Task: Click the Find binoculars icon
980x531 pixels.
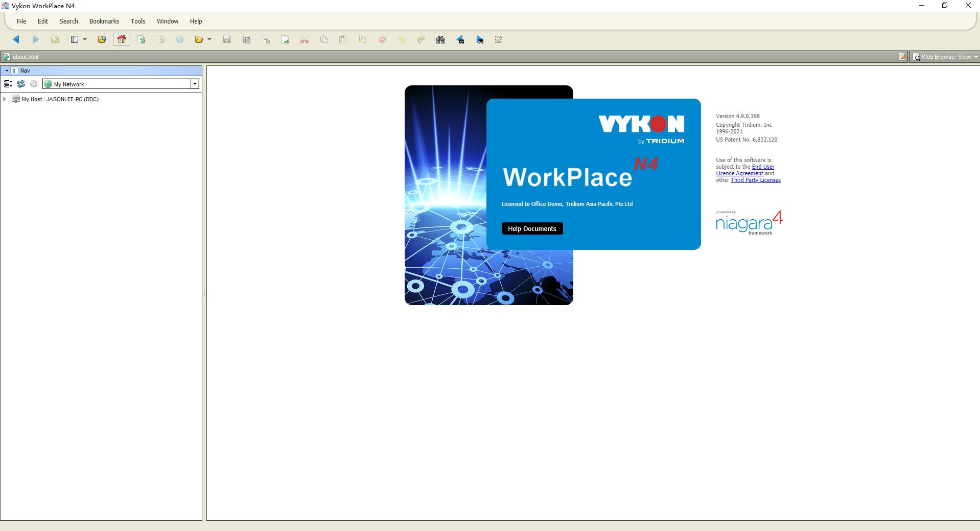Action: tap(440, 39)
